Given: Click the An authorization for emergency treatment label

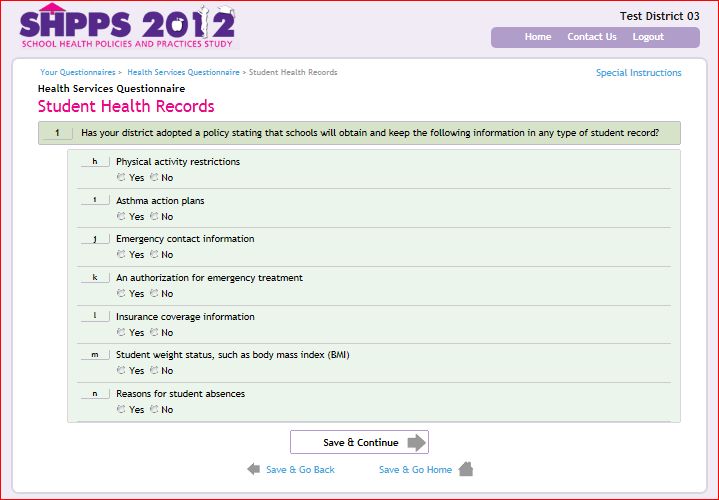Looking at the screenshot, I should point(209,278).
